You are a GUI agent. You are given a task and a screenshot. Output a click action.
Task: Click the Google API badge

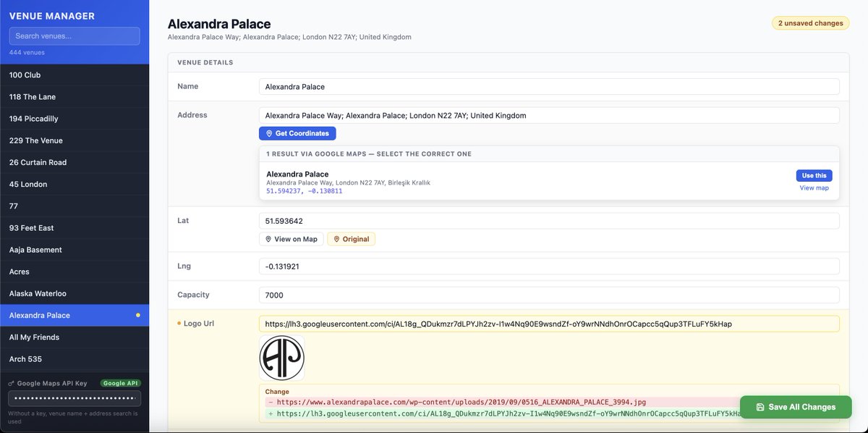(x=120, y=383)
